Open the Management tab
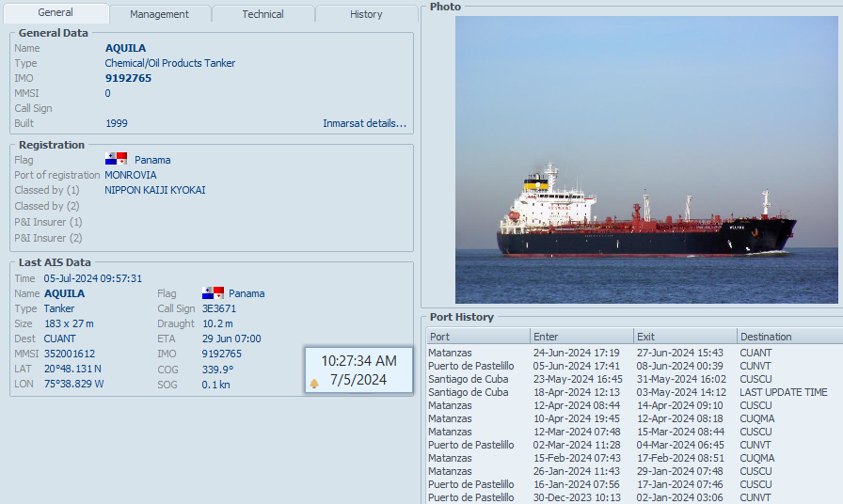 tap(159, 14)
